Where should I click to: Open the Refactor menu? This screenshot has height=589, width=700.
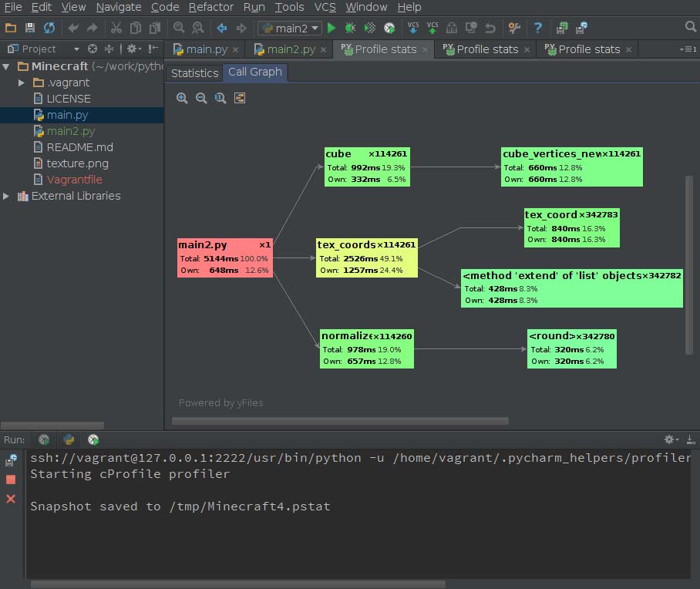210,7
